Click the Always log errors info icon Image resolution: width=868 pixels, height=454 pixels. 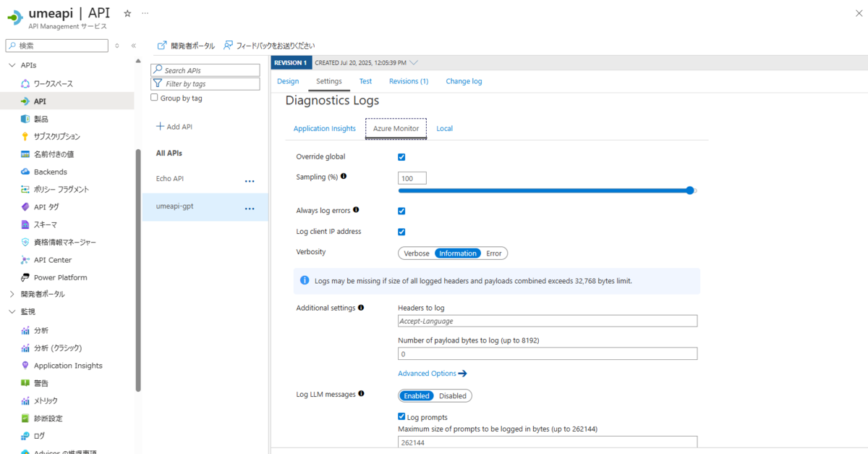[356, 210]
